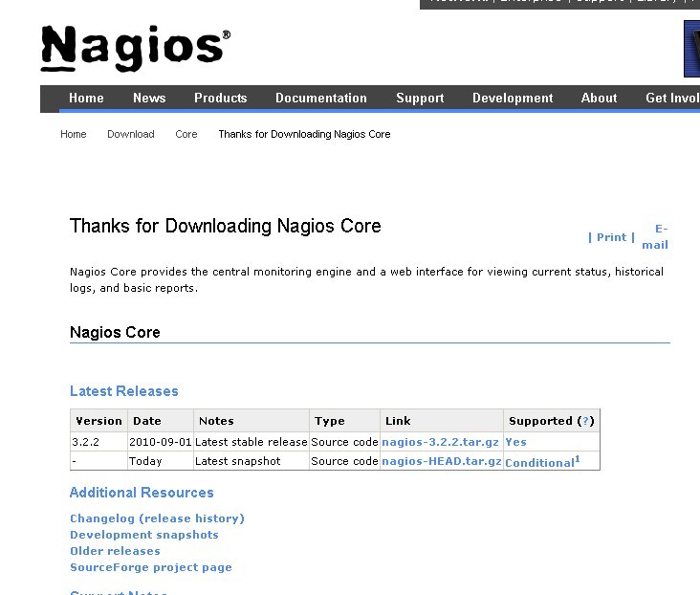Click the Version column header
Image resolution: width=700 pixels, height=595 pixels.
[98, 421]
